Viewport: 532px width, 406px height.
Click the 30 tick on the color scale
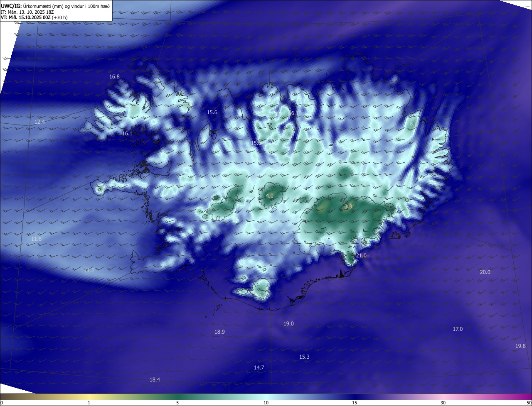[x=443, y=403]
